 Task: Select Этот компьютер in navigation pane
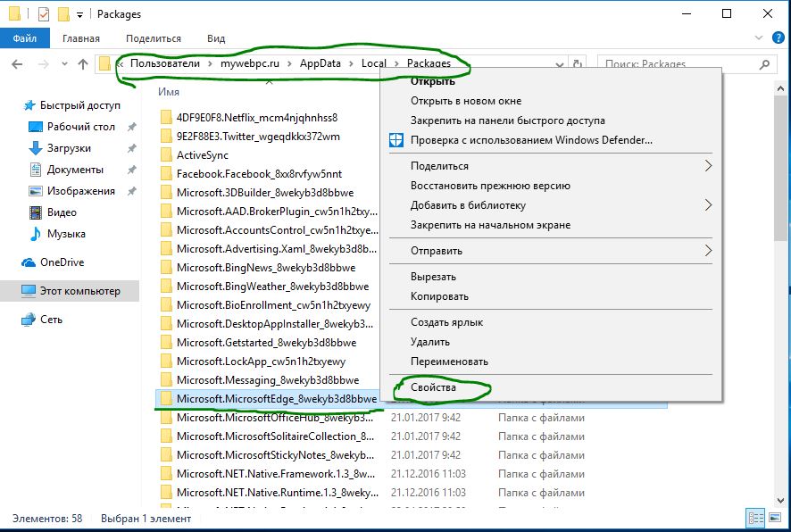[70, 291]
